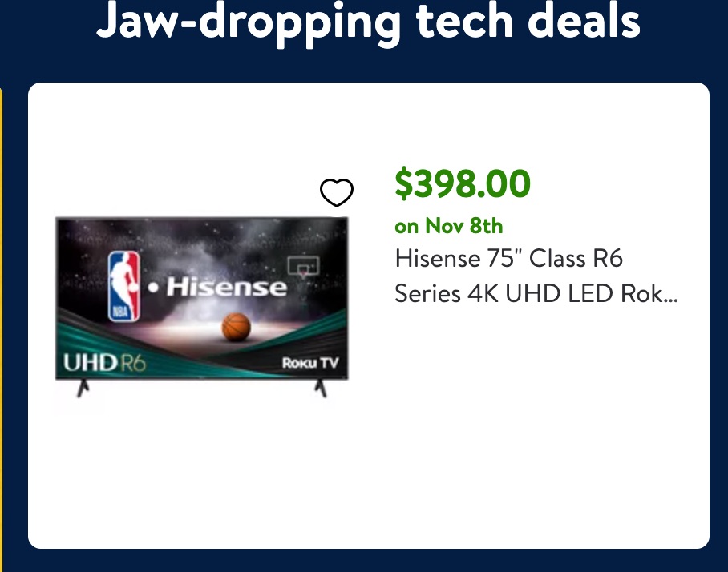Click the left stand leg of the TV
Screen dimensions: 728x572
pyautogui.click(x=83, y=389)
